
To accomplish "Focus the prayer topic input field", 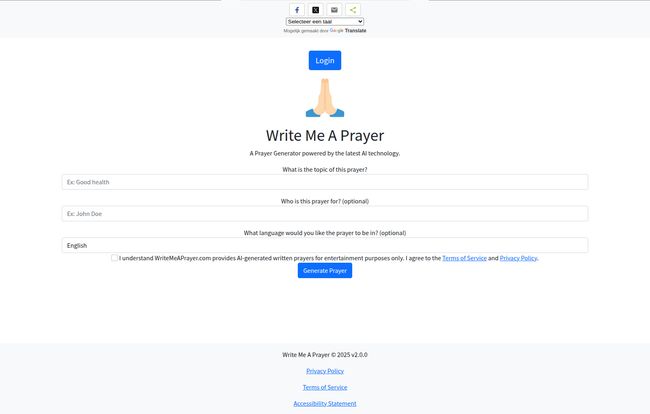I will [x=325, y=182].
